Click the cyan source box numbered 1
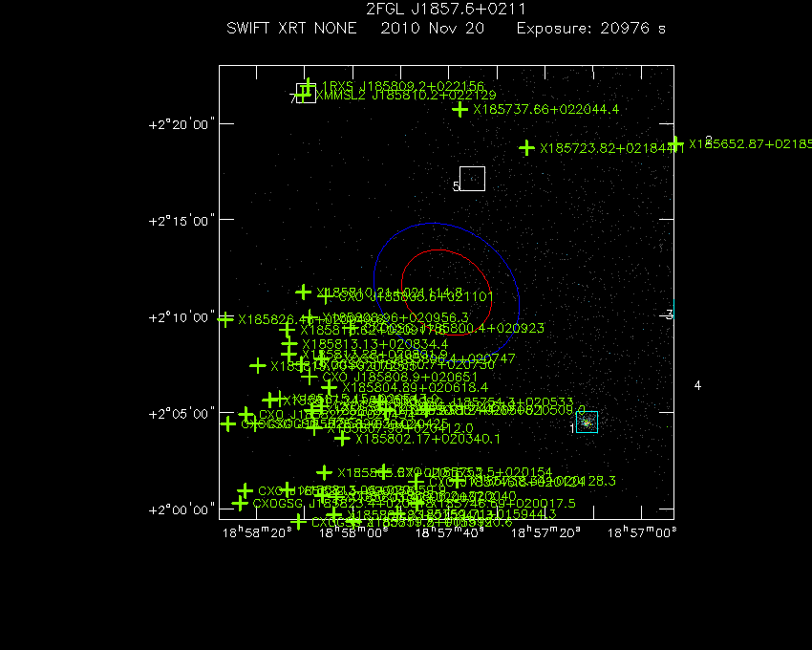The image size is (812, 650). point(587,422)
